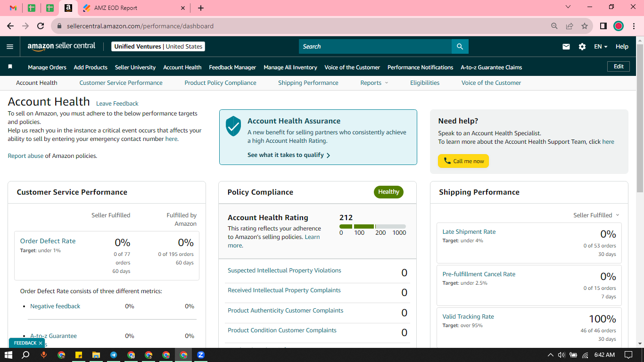This screenshot has width=644, height=362.
Task: Open Chrome three-dot menu
Action: tap(633, 26)
